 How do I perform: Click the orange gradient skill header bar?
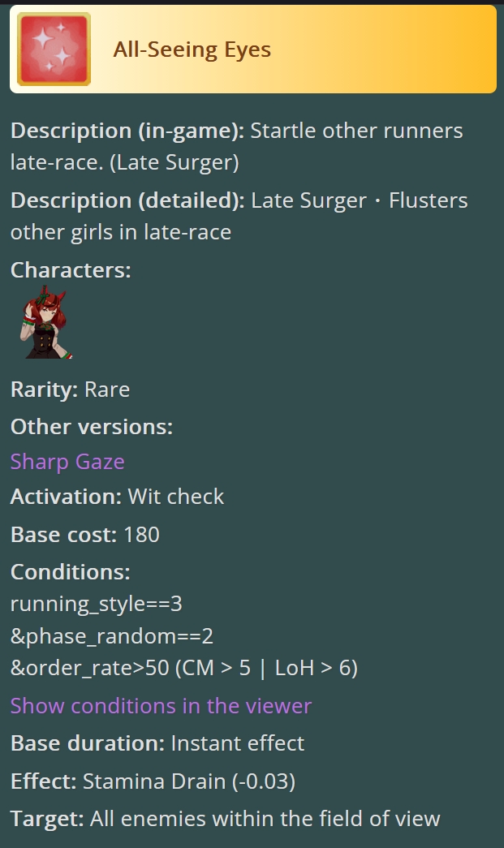pos(253,50)
